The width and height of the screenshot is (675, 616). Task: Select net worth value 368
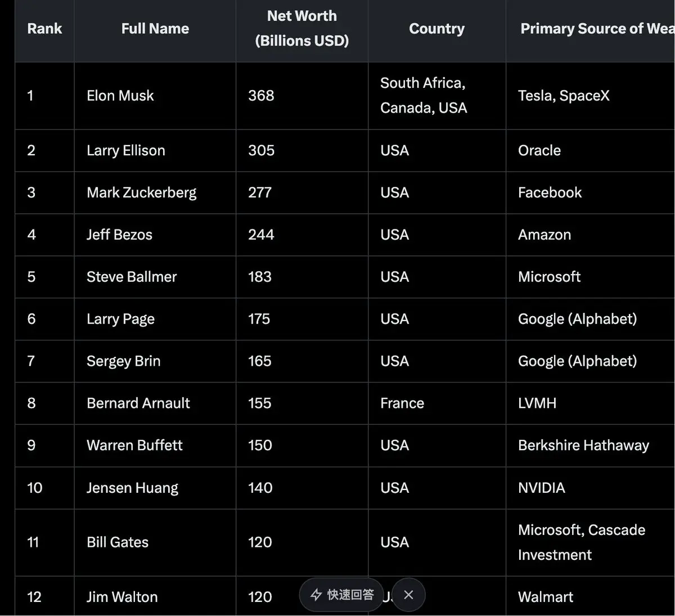(x=261, y=96)
